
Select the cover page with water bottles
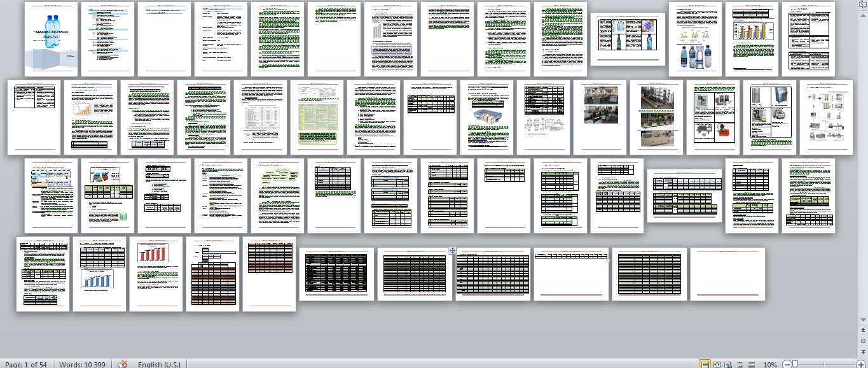coord(51,39)
